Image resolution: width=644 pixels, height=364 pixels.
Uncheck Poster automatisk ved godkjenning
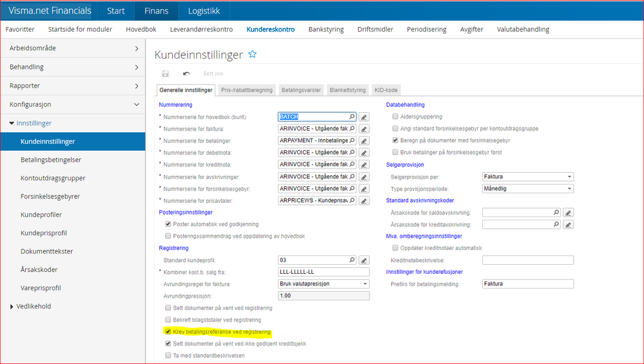click(x=168, y=224)
